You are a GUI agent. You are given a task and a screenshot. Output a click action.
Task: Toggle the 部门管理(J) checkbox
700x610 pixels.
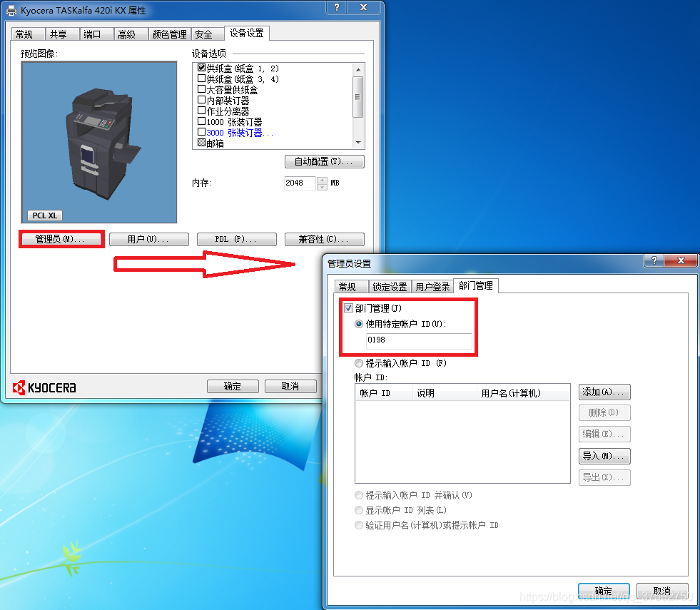349,308
